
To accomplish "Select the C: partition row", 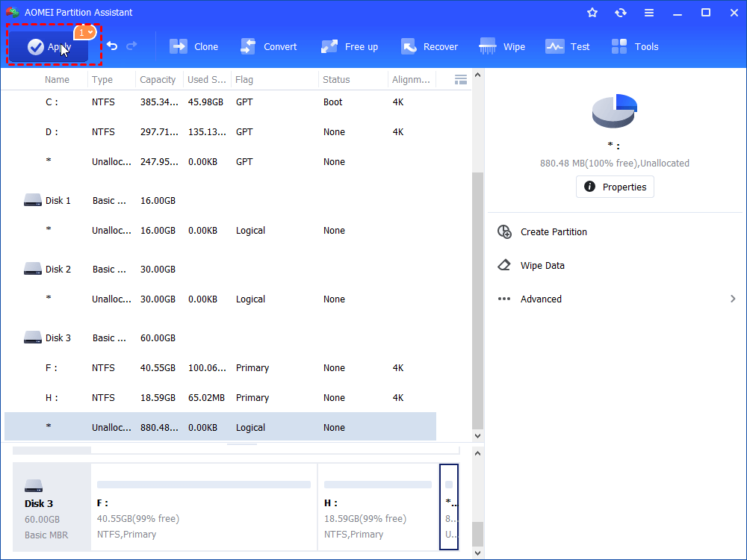I will 220,102.
